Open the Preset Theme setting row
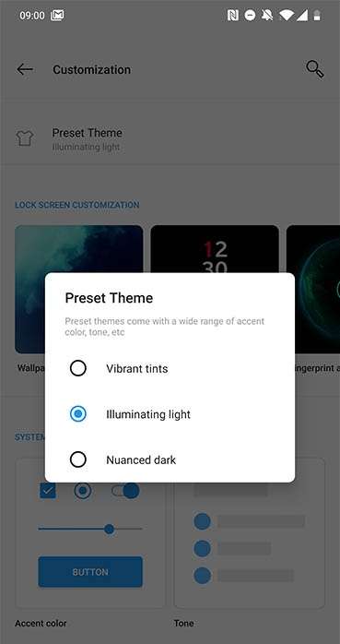340x644 pixels. coord(170,138)
